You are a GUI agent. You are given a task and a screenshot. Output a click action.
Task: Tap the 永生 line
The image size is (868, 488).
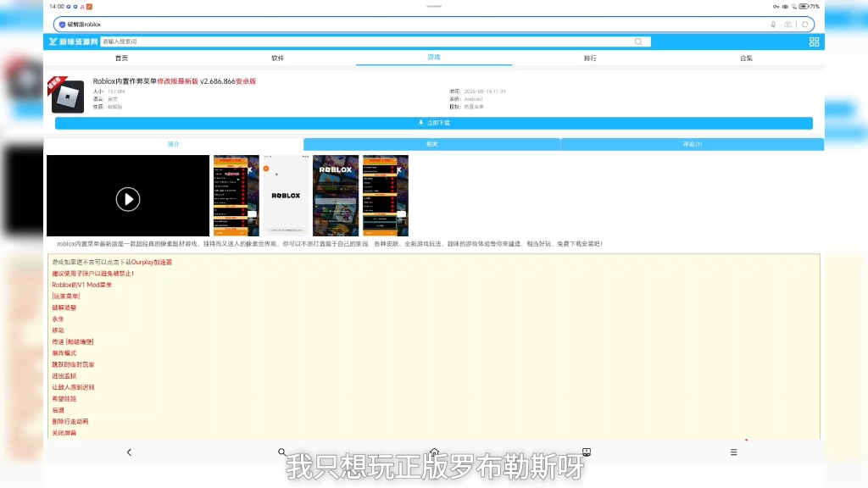pyautogui.click(x=58, y=319)
